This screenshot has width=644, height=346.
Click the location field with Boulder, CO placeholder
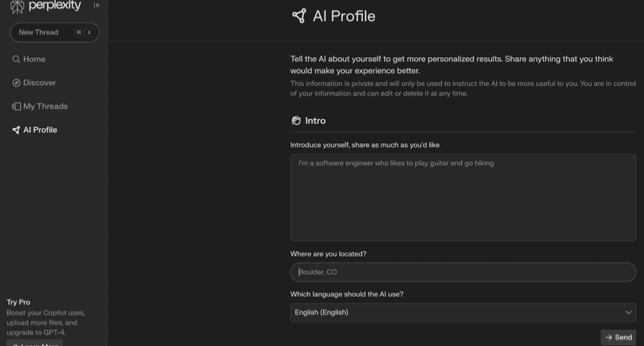(x=463, y=272)
